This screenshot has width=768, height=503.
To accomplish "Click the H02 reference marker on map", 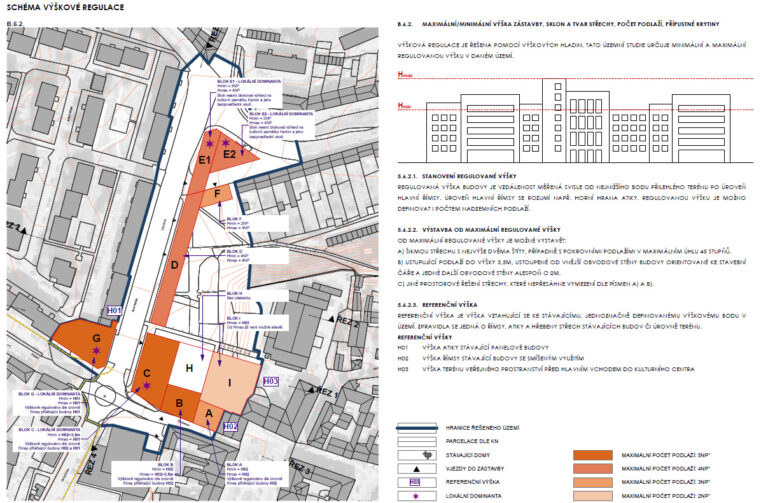I will coord(229,426).
